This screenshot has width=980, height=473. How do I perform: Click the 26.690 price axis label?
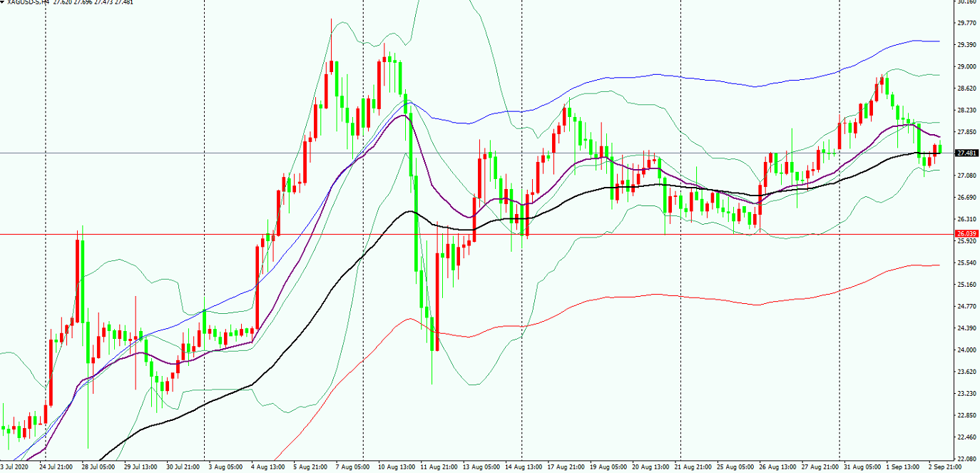tap(966, 198)
